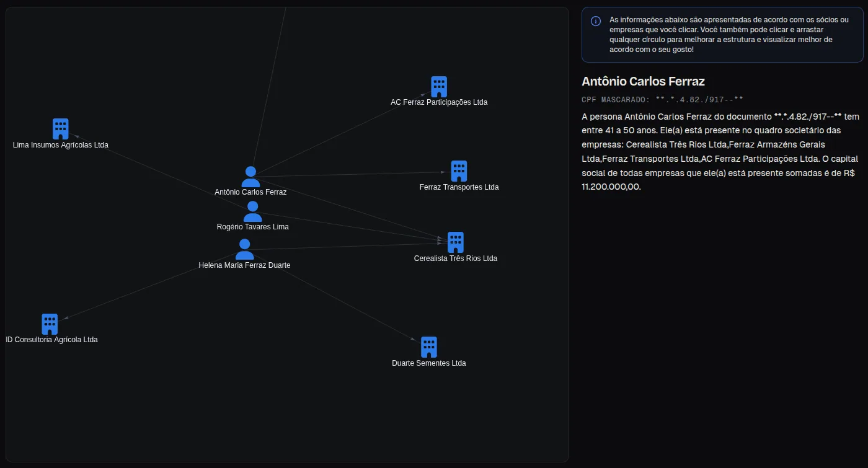Viewport: 868px width, 468px height.
Task: Select the Antônio Carlos Ferraz person node
Action: pos(250,177)
